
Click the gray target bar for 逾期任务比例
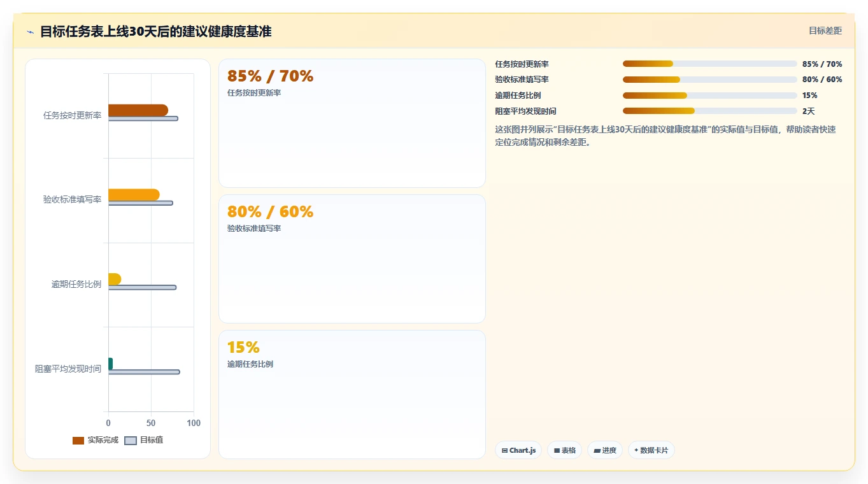coord(142,287)
